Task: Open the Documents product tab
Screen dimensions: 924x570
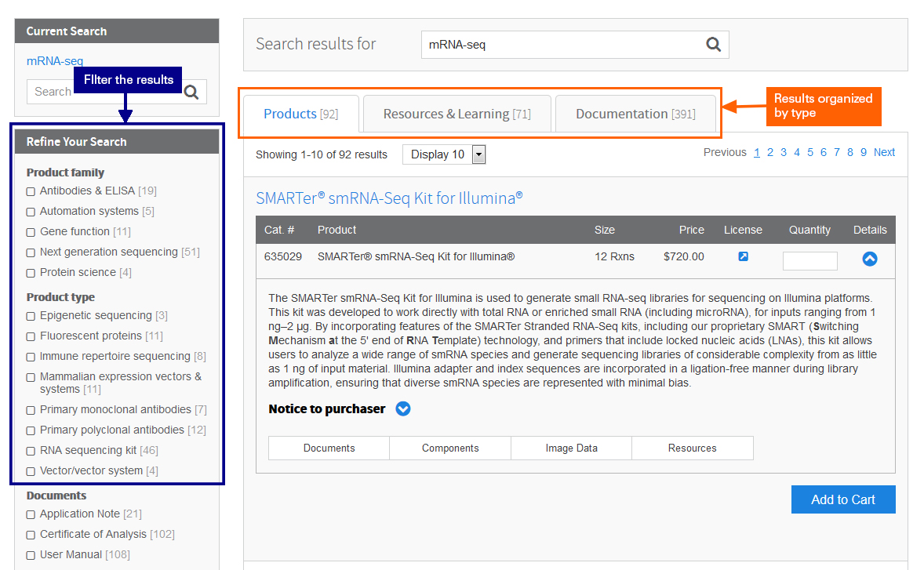Action: pos(329,448)
